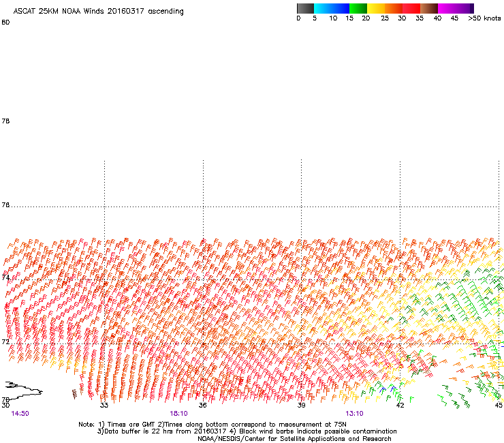This screenshot has height=443, width=504.
Task: Click the yellow 20-25 knots color band
Action: coord(376,8)
